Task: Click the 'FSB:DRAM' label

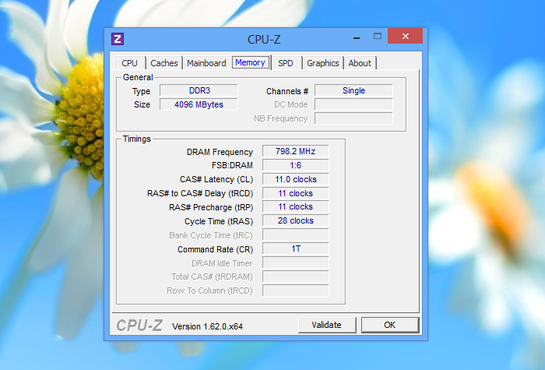Action: tap(232, 165)
